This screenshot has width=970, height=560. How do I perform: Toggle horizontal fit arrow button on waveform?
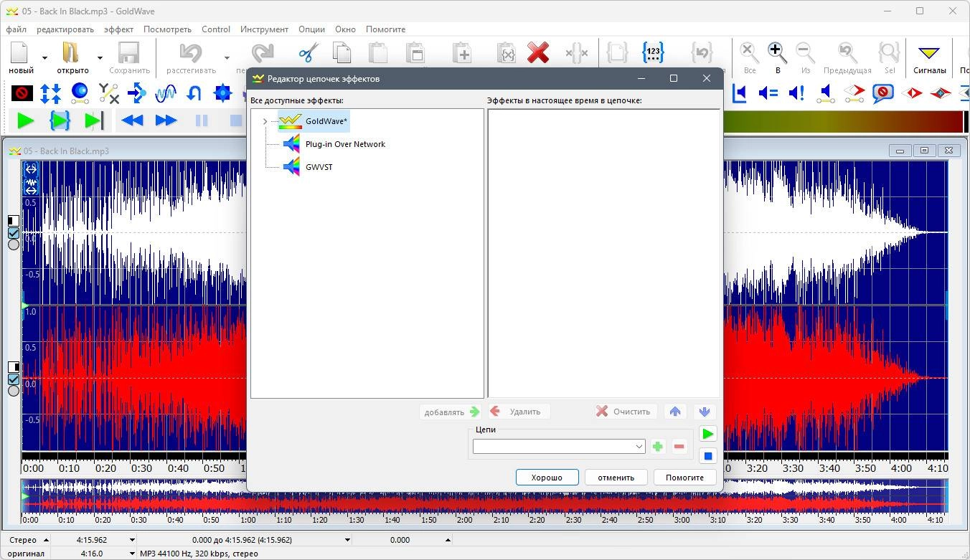[31, 169]
